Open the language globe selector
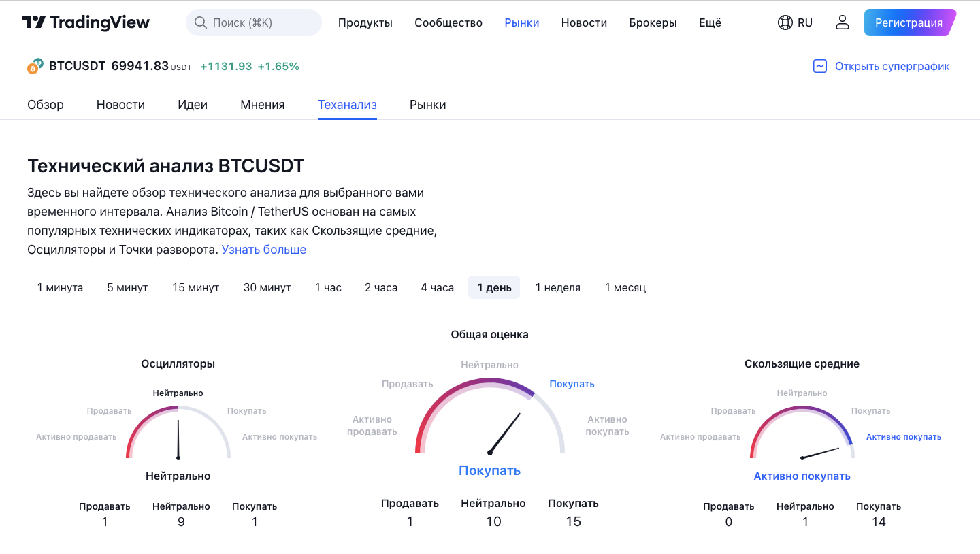Image resolution: width=980 pixels, height=554 pixels. (785, 22)
